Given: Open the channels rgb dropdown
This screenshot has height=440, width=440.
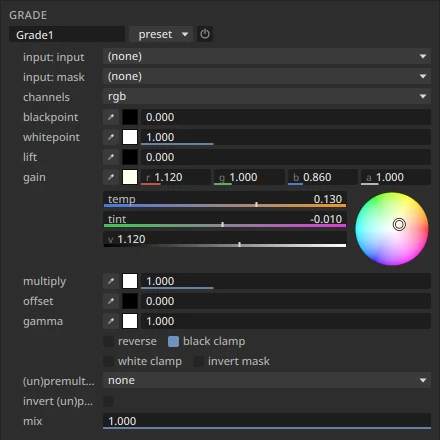Looking at the screenshot, I should [267, 96].
